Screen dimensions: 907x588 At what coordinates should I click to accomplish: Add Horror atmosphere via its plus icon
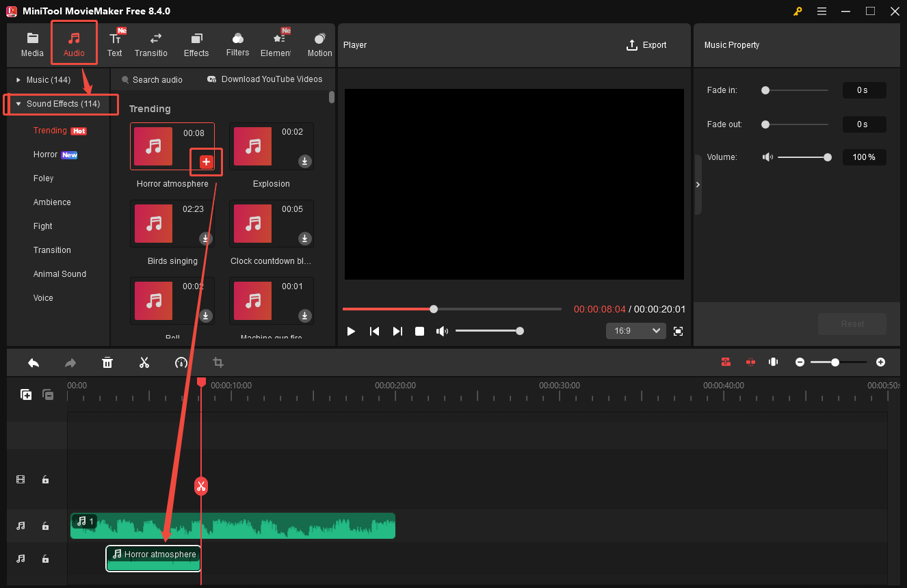point(205,162)
